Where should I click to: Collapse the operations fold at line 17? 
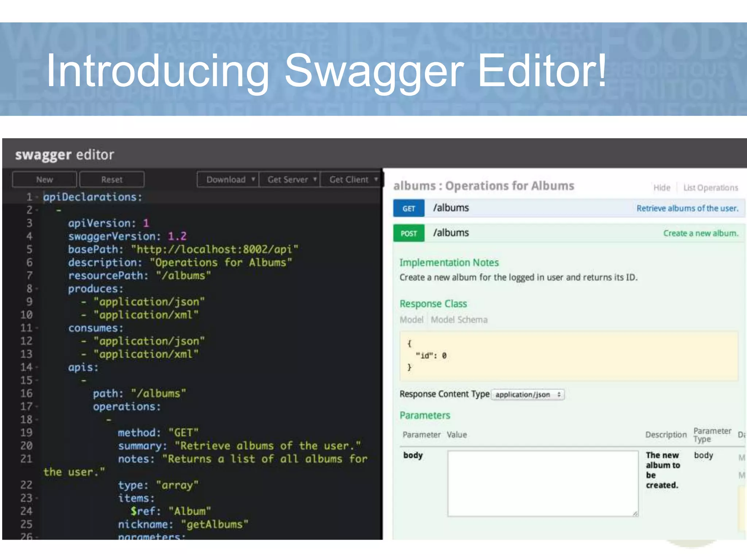pos(37,407)
